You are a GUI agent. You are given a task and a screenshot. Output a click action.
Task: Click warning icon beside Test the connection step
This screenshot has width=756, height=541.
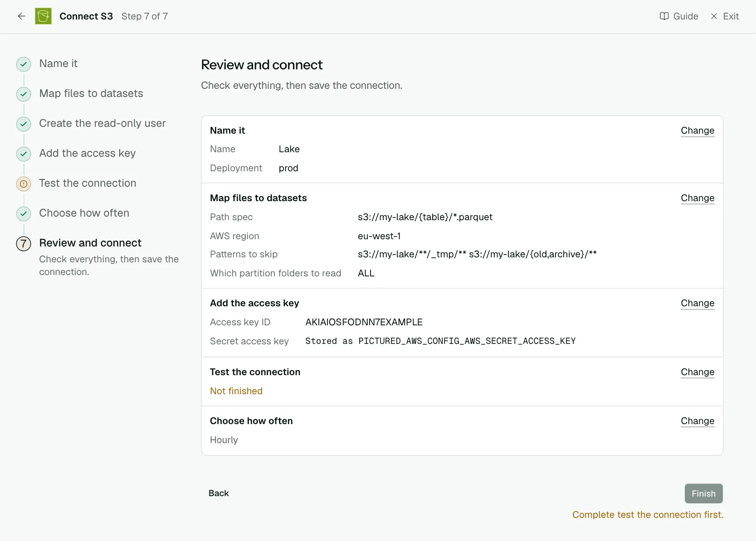24,184
